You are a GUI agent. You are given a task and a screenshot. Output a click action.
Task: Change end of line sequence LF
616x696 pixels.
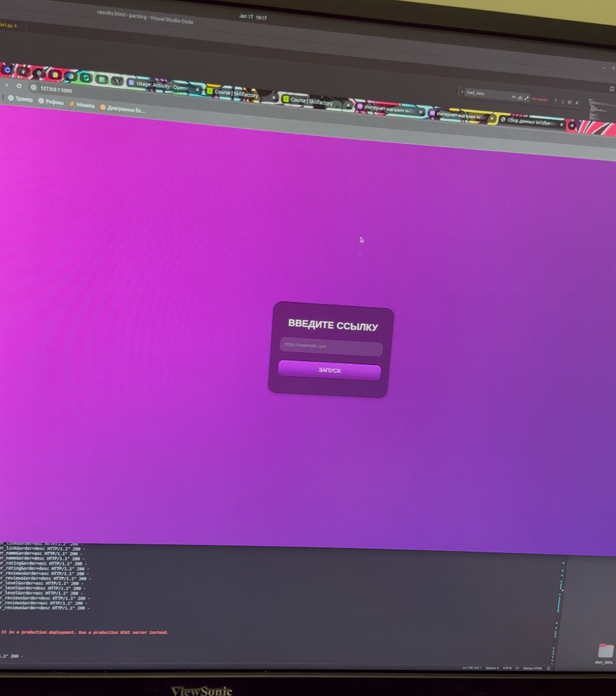coord(517,668)
